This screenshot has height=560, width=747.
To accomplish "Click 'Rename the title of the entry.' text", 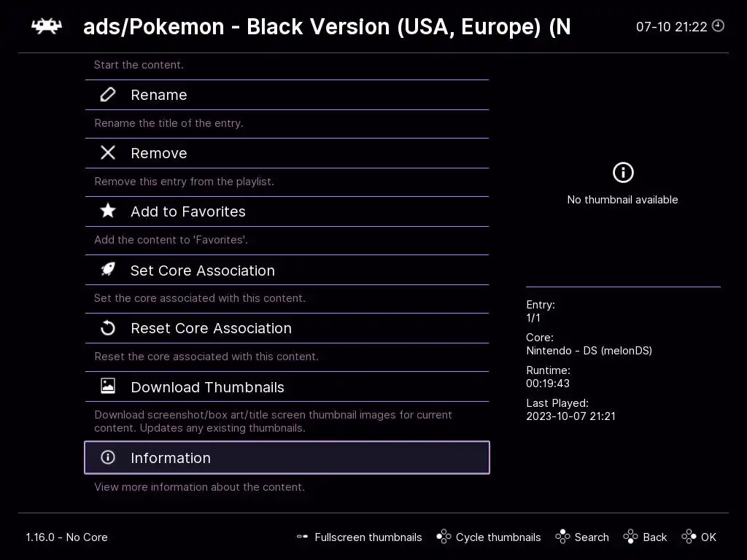I will click(x=169, y=122).
